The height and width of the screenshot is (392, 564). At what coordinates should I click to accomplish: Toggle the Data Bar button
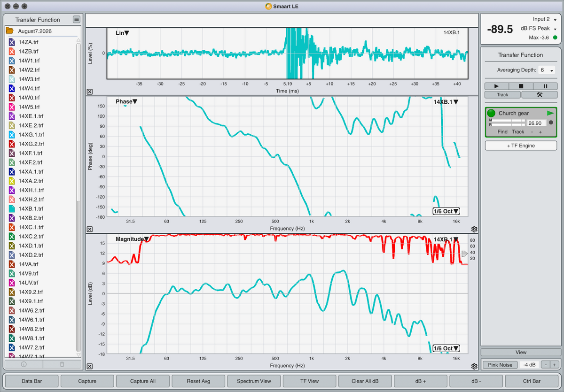32,381
